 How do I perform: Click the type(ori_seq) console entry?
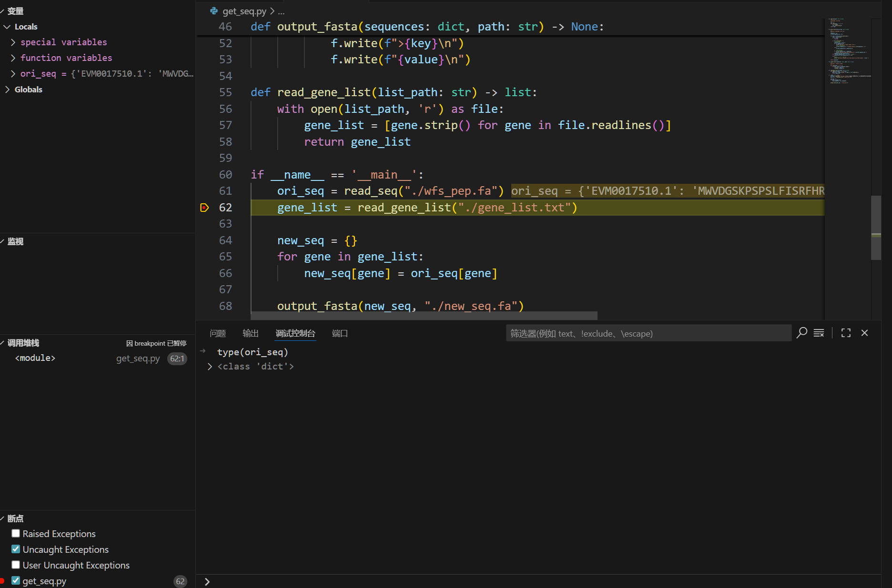[x=253, y=352]
